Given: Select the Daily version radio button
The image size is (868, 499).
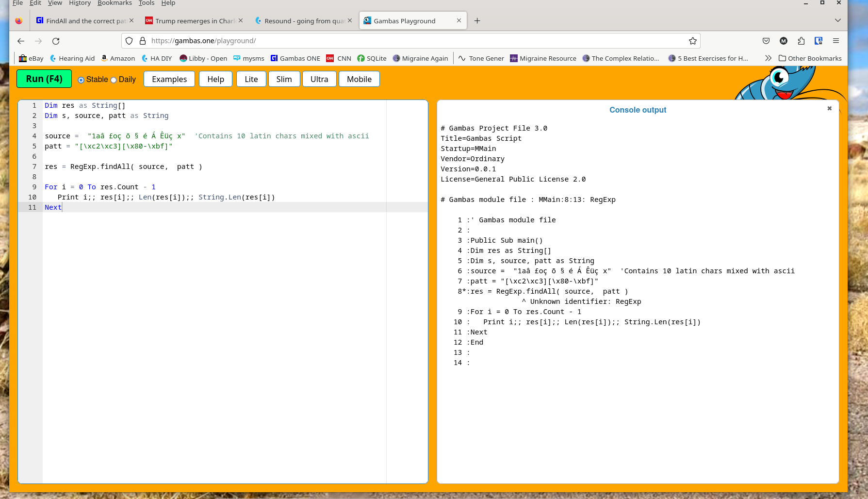Looking at the screenshot, I should [114, 80].
